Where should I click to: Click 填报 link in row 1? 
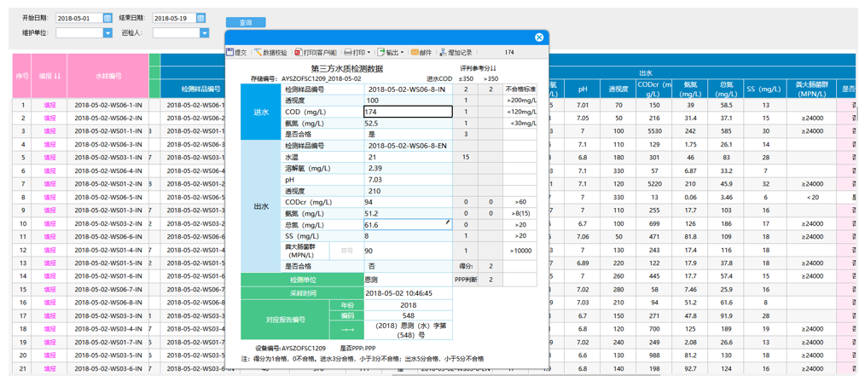pyautogui.click(x=50, y=105)
